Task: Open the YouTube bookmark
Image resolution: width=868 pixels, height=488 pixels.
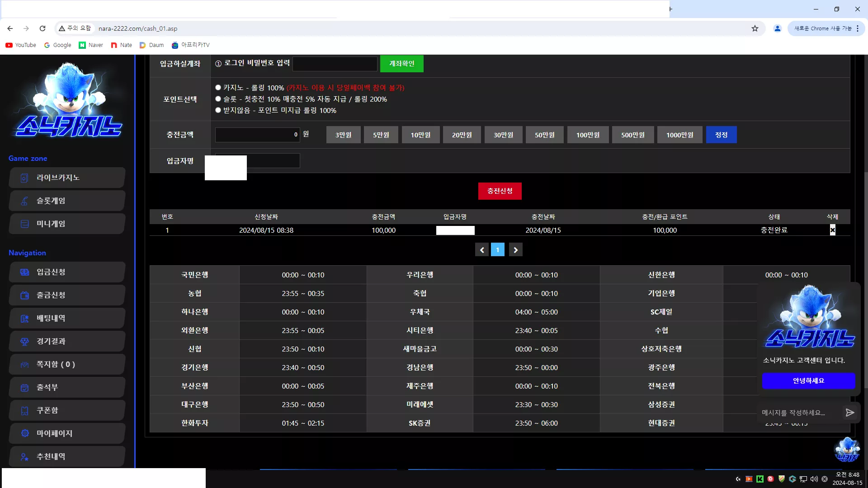Action: click(x=21, y=45)
